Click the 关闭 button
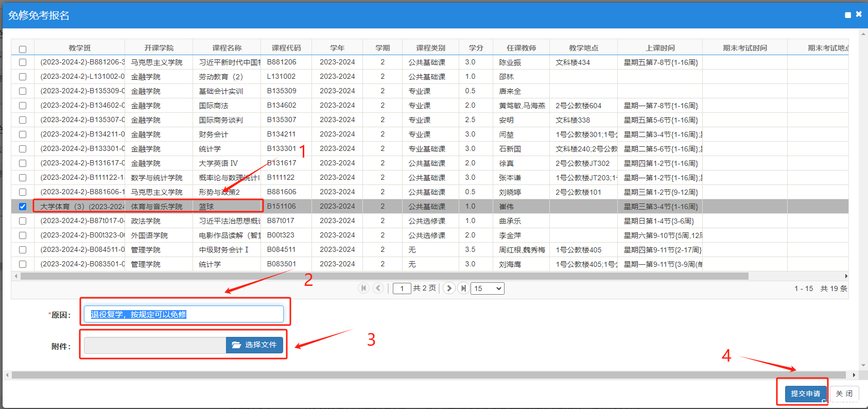The image size is (868, 409). pos(844,394)
